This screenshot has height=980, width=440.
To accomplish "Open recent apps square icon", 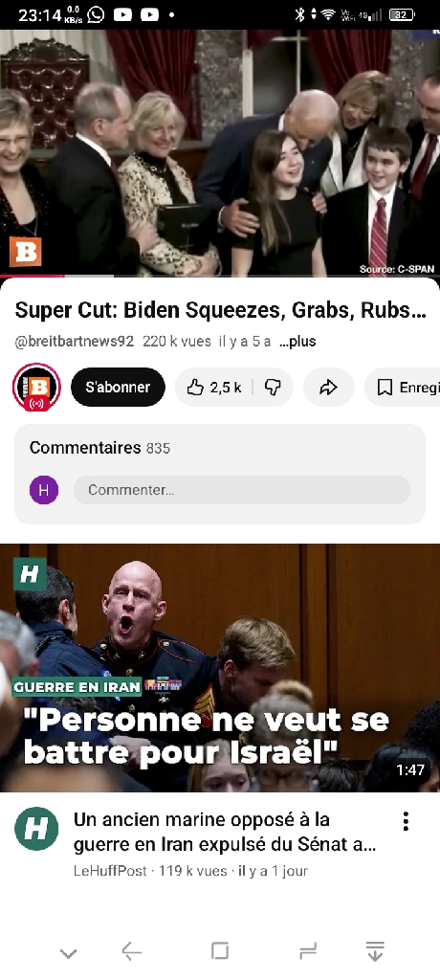I will pyautogui.click(x=220, y=951).
